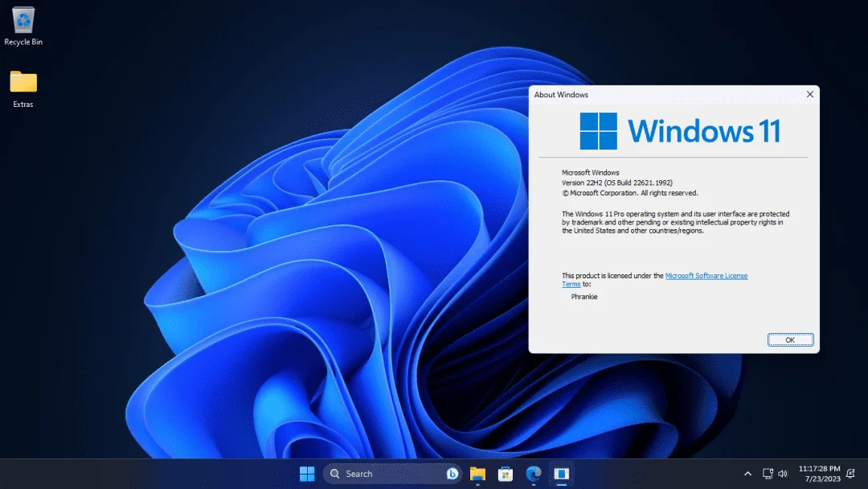Click the taskbar Search box

point(392,474)
